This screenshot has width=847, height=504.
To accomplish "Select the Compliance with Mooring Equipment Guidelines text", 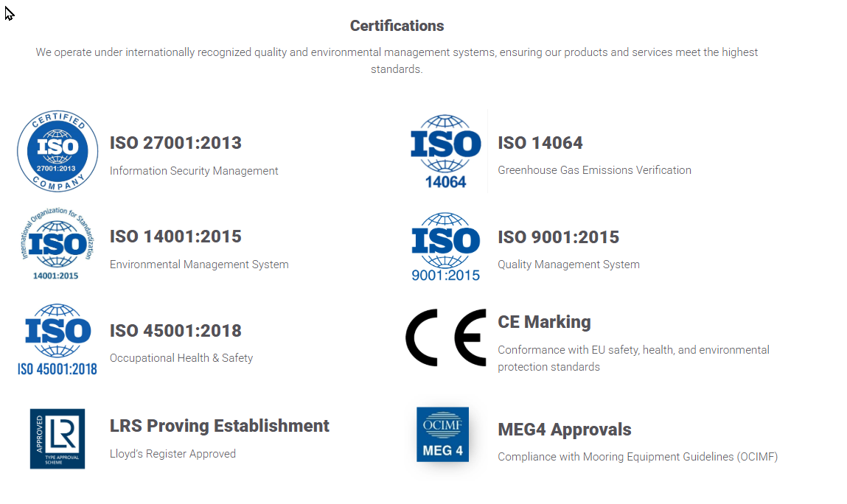I will click(637, 457).
